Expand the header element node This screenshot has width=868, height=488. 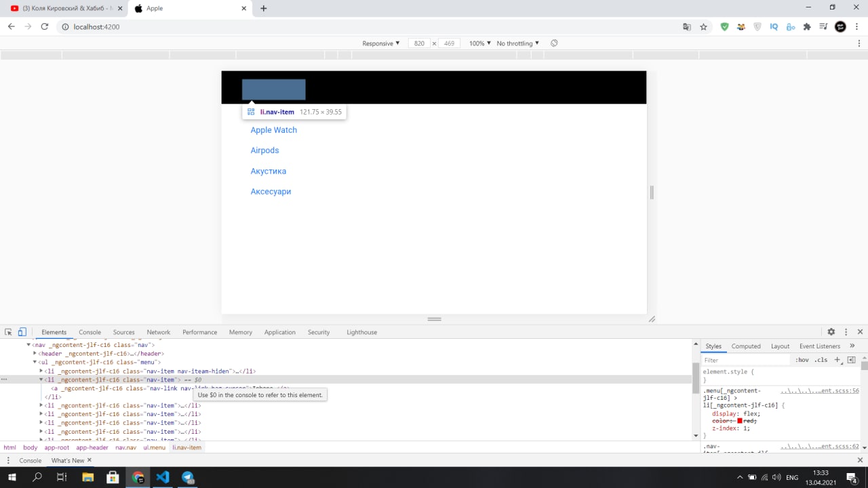pyautogui.click(x=35, y=354)
